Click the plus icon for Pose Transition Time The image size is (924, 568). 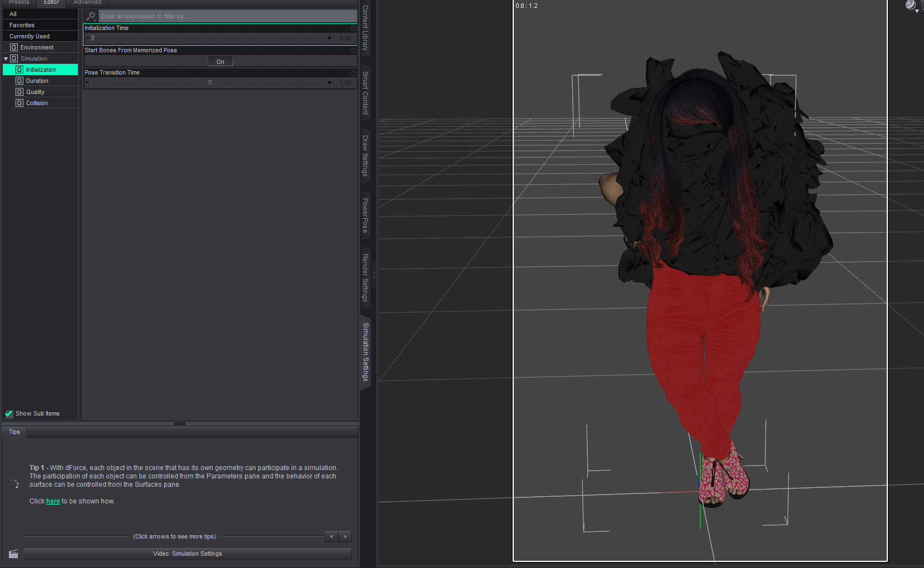pos(330,83)
